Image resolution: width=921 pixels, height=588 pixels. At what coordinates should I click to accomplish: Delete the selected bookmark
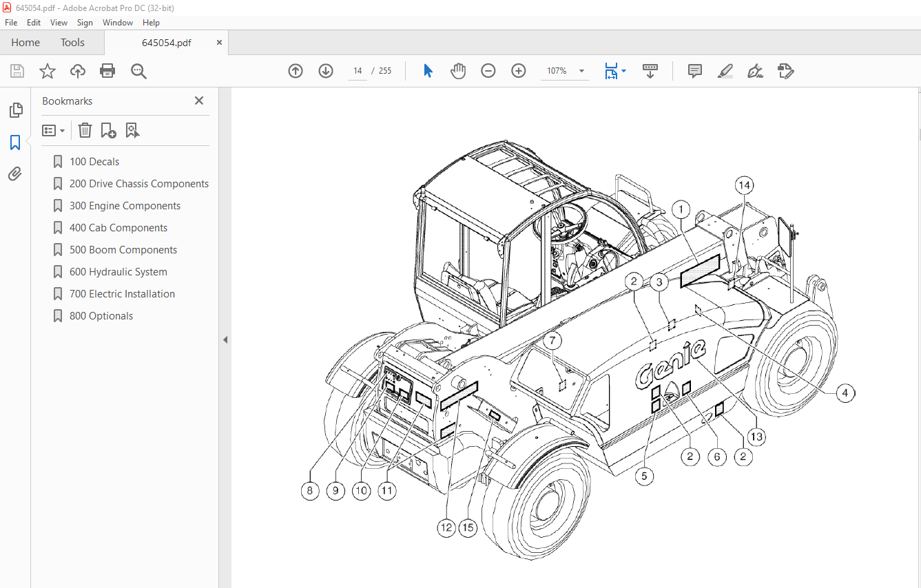(85, 130)
